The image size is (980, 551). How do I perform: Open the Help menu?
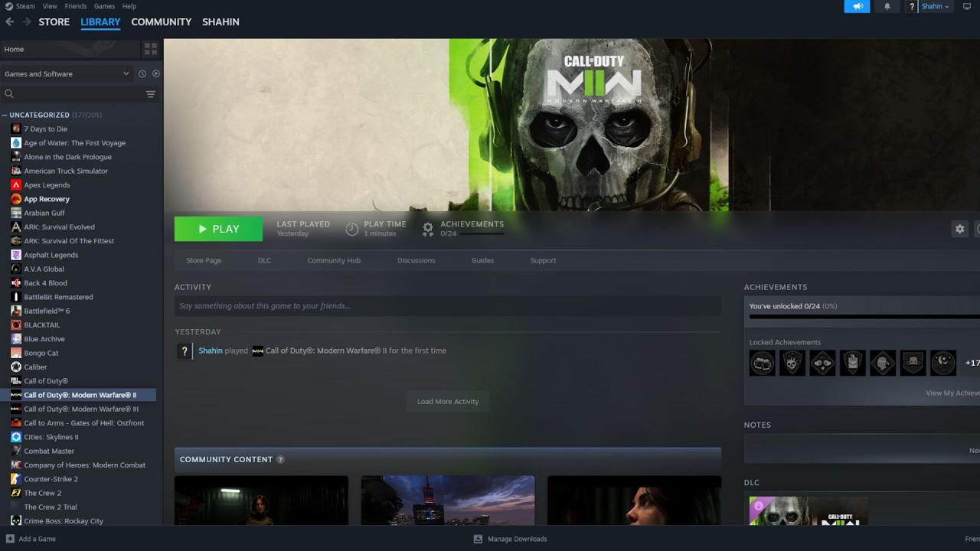click(129, 6)
